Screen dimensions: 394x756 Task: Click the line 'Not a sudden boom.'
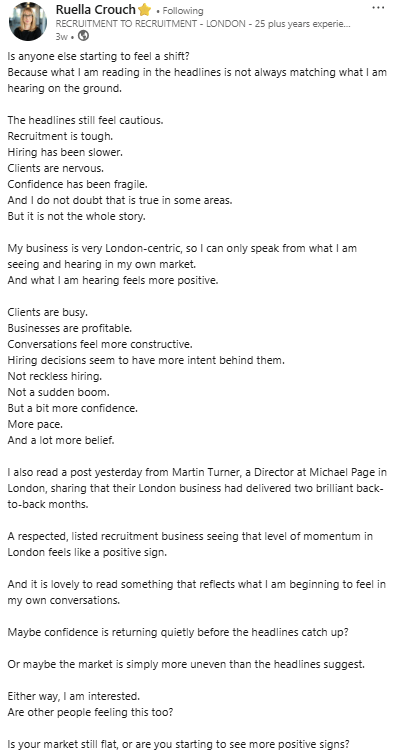58,392
